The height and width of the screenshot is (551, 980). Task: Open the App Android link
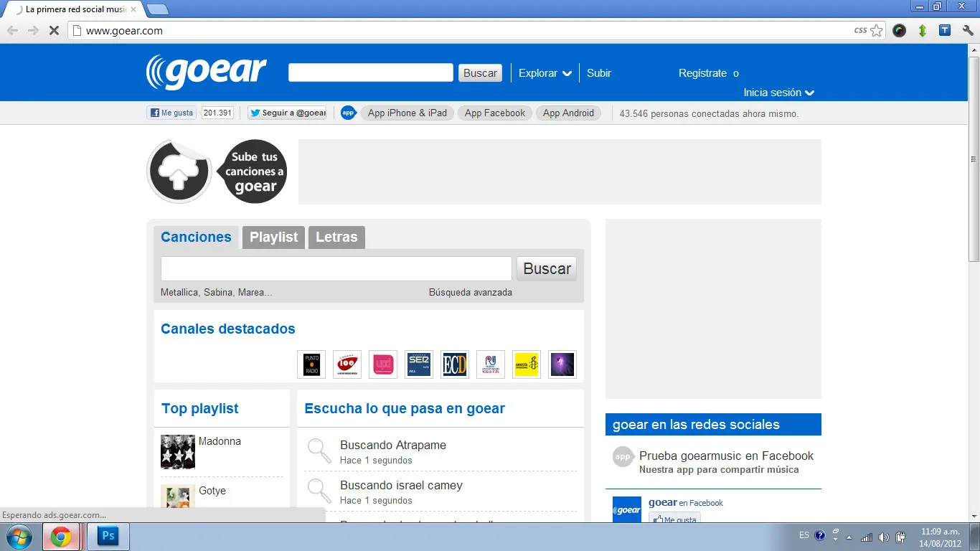click(569, 113)
